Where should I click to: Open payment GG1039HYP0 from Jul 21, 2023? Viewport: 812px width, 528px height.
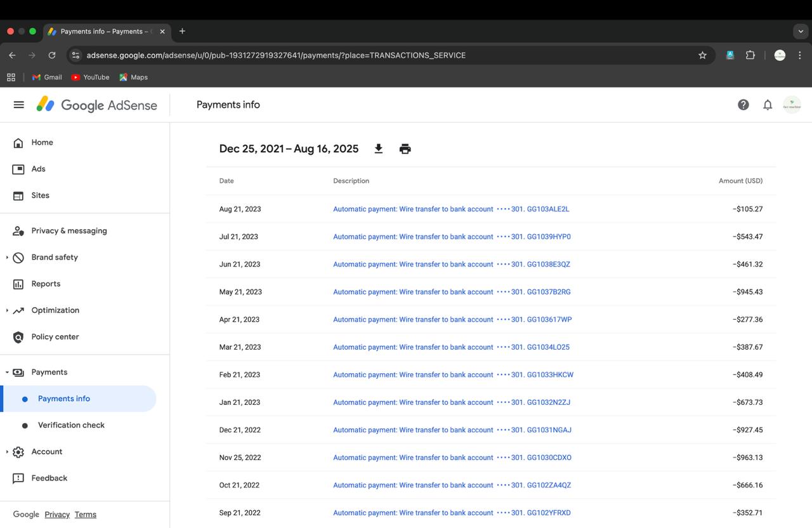[452, 237]
